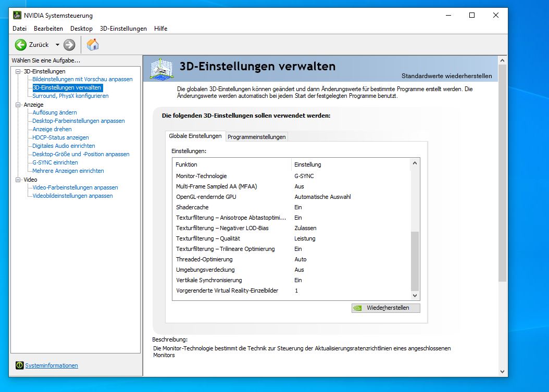Open G-SYNC einrichten
The width and height of the screenshot is (549, 392).
point(55,162)
